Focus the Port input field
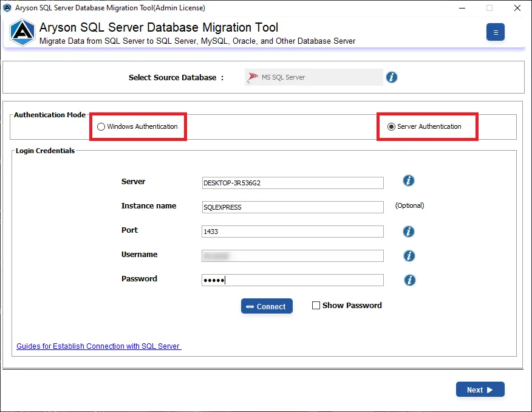This screenshot has height=412, width=532. pos(293,232)
